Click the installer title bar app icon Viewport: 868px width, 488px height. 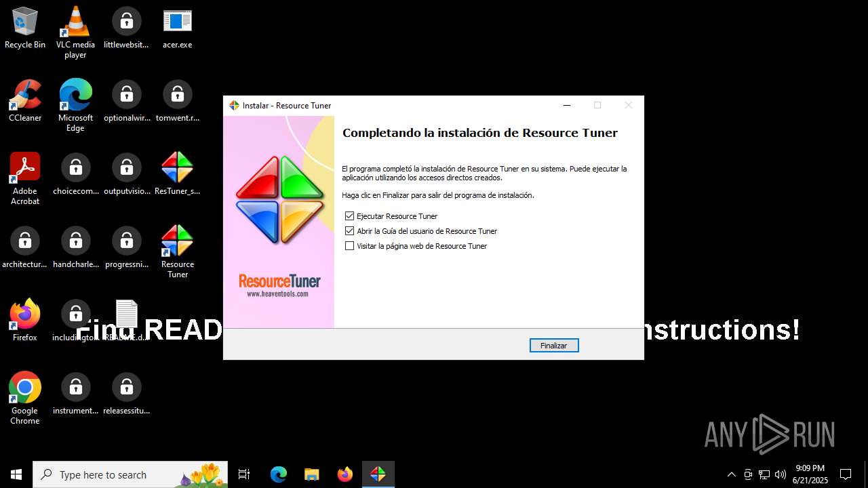point(234,106)
